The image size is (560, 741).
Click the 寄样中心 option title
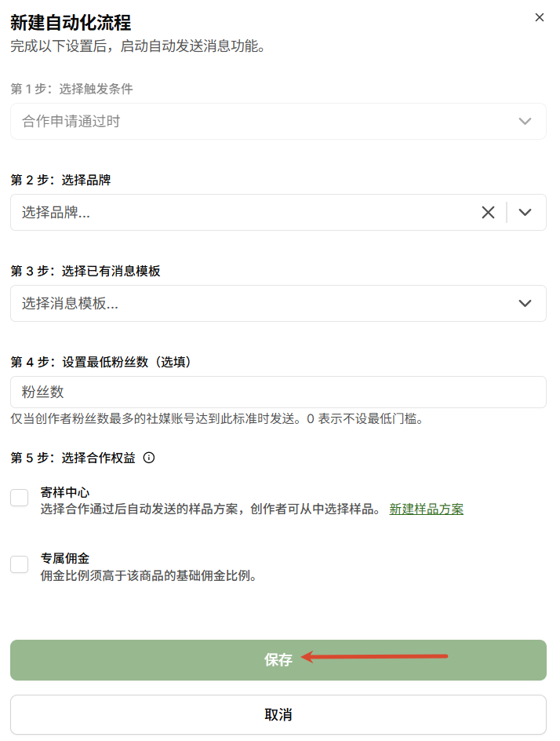point(64,492)
